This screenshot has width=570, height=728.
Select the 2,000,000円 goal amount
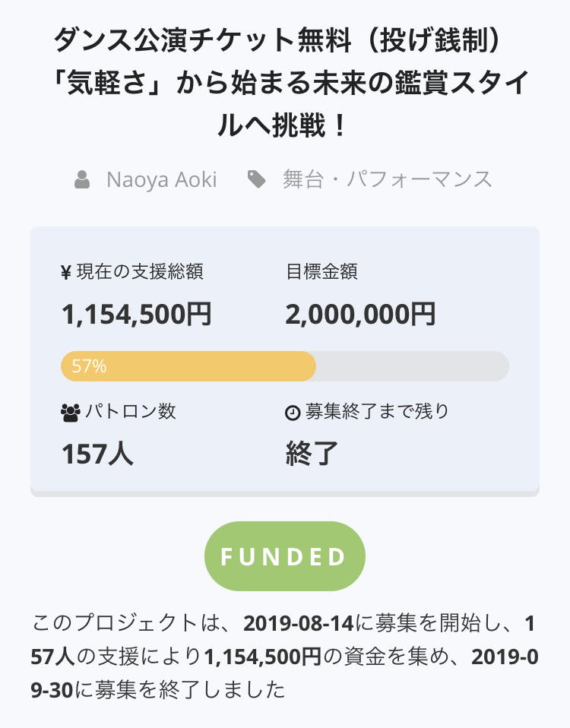(360, 314)
